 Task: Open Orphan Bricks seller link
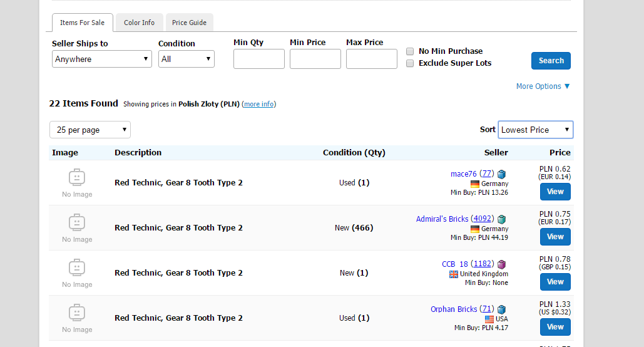454,309
